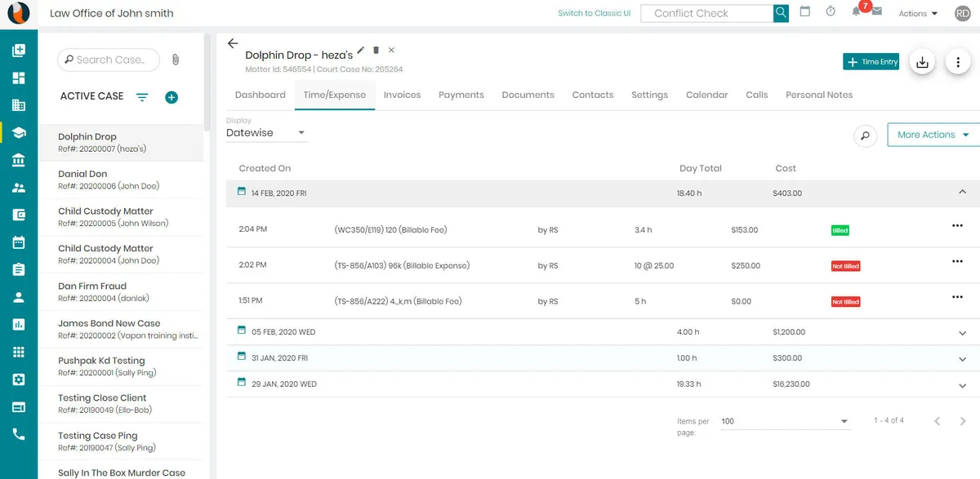
Task: Click the Time Entry button
Action: point(871,62)
